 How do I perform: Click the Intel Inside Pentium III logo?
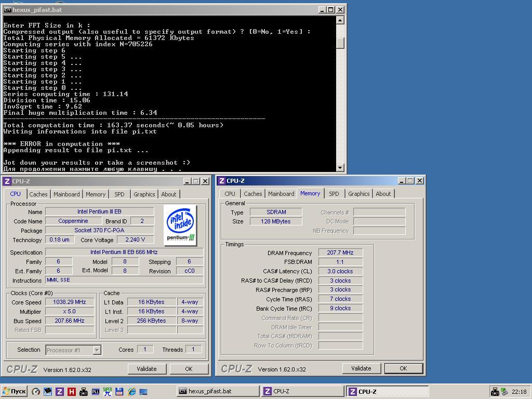(x=180, y=224)
